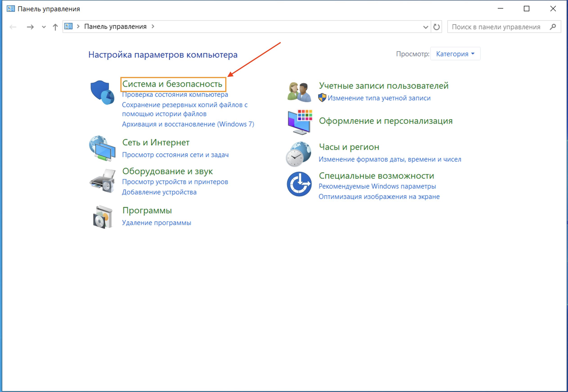
Task: Click the search magnifier icon
Action: (553, 27)
